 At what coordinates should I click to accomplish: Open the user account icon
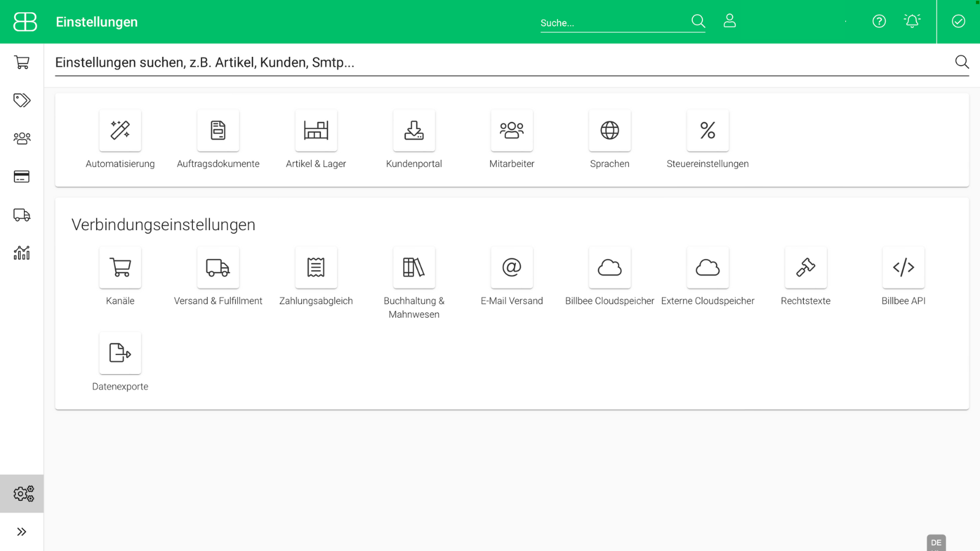click(729, 21)
